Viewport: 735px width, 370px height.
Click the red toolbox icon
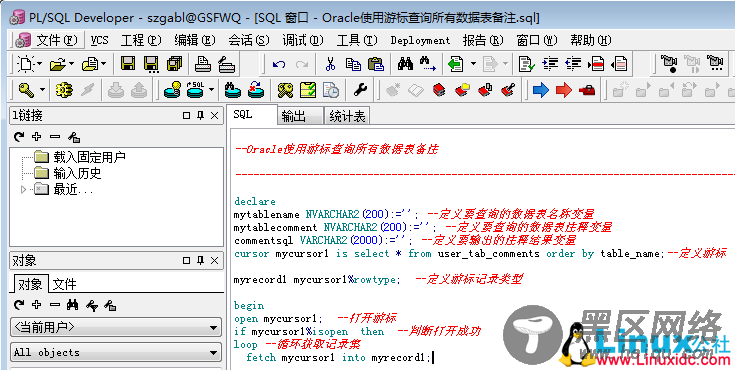587,90
